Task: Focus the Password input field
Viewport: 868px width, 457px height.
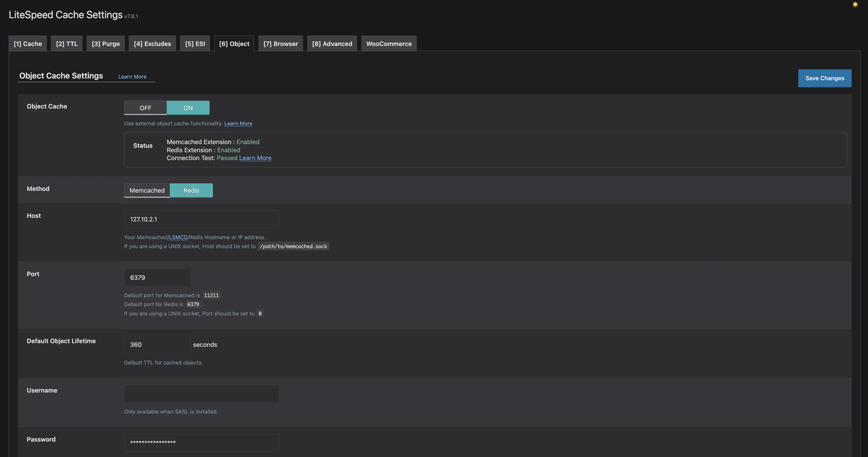Action: point(201,442)
